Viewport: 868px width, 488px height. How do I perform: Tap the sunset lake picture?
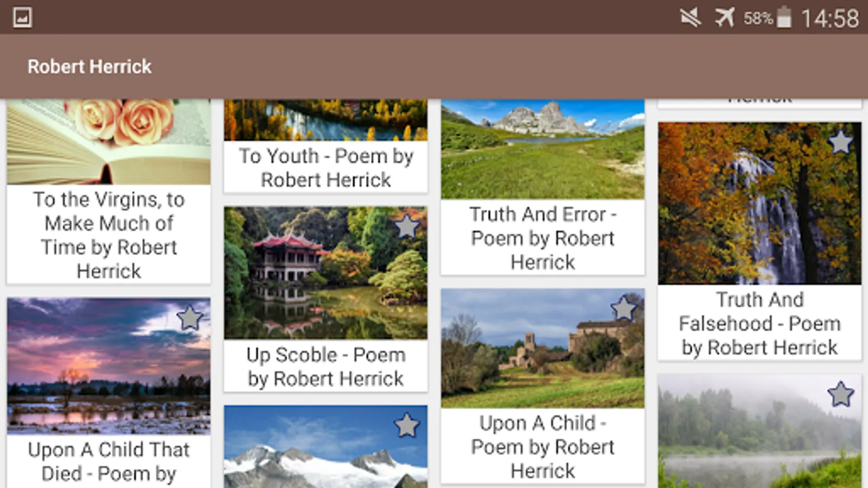108,366
